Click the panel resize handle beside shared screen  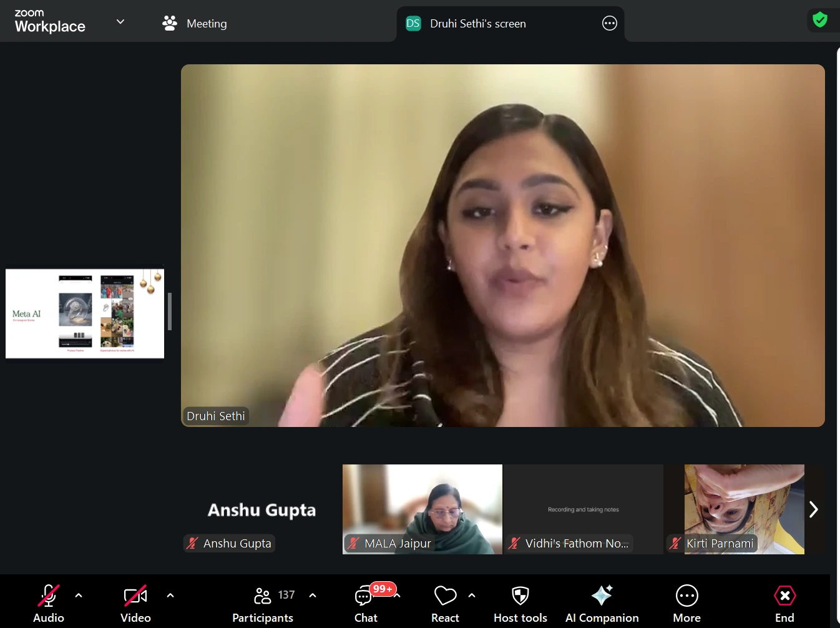pyautogui.click(x=170, y=311)
